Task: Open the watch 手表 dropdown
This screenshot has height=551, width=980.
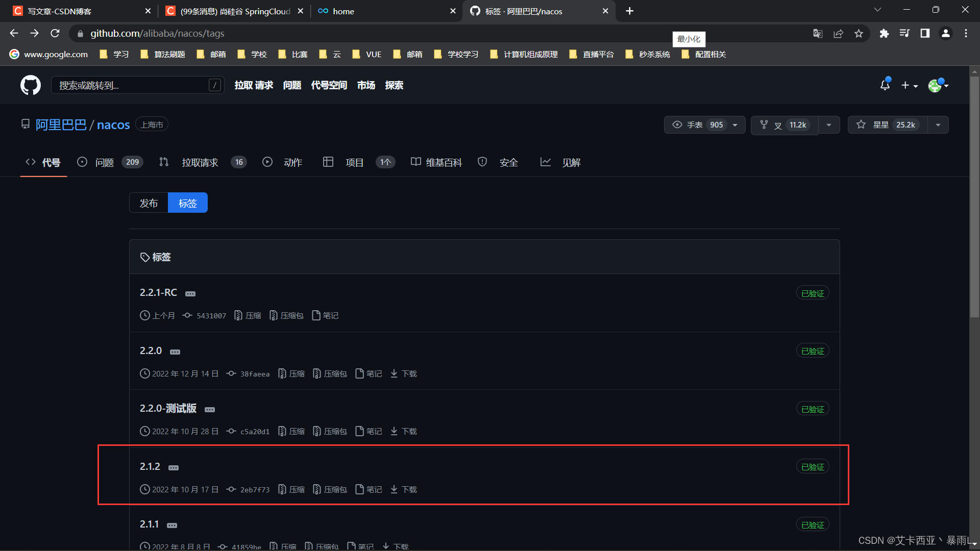Action: pyautogui.click(x=704, y=124)
